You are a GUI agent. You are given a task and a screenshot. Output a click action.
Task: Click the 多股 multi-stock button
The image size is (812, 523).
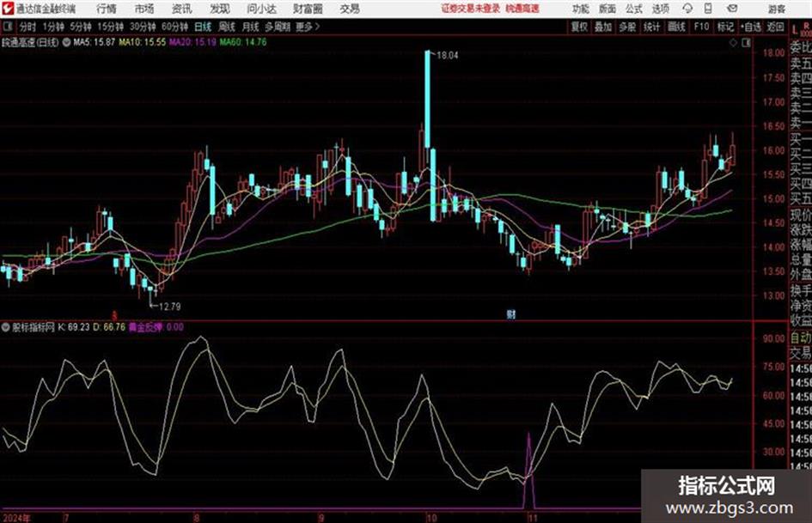click(x=627, y=27)
